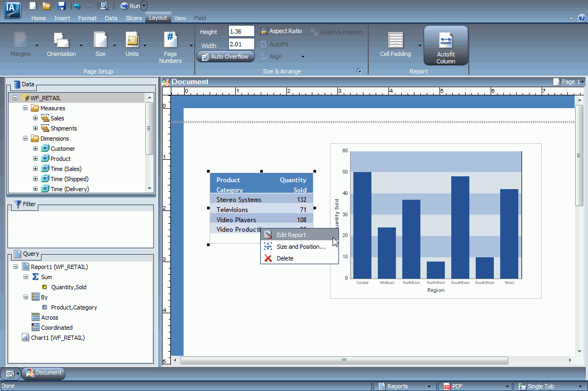The image size is (588, 391).
Task: Click the Save disk icon
Action: pyautogui.click(x=62, y=6)
